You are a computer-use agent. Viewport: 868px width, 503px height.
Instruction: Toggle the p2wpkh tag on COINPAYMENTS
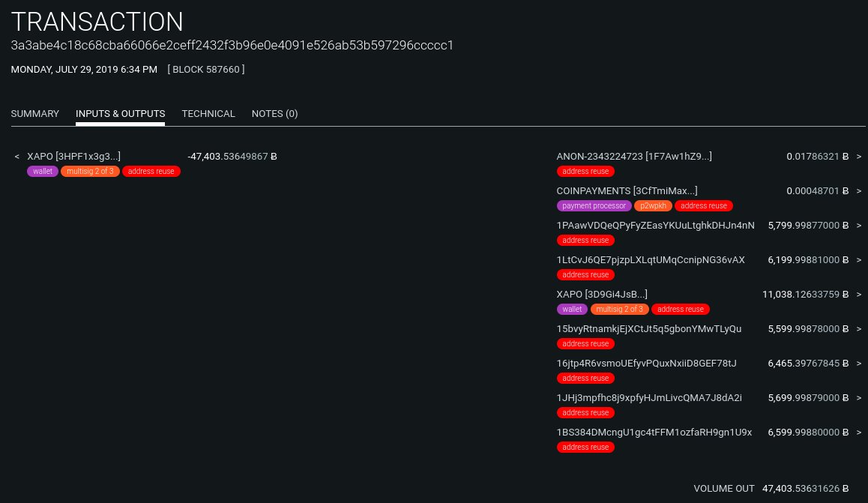coord(653,205)
